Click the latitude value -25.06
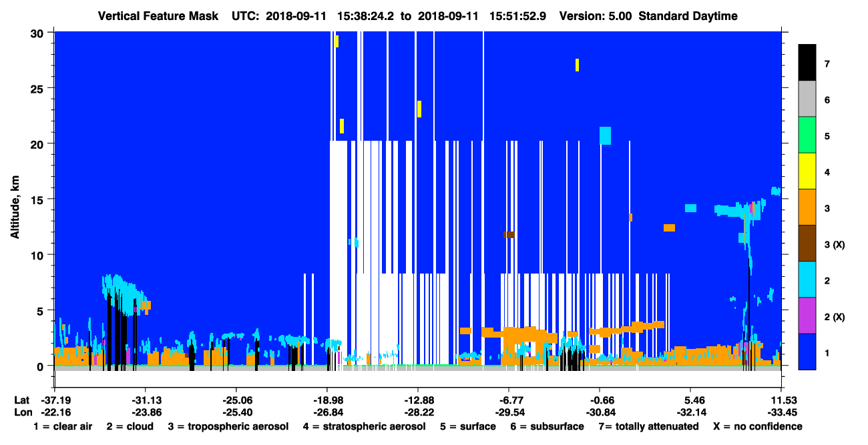The width and height of the screenshot is (868, 445). coord(236,400)
